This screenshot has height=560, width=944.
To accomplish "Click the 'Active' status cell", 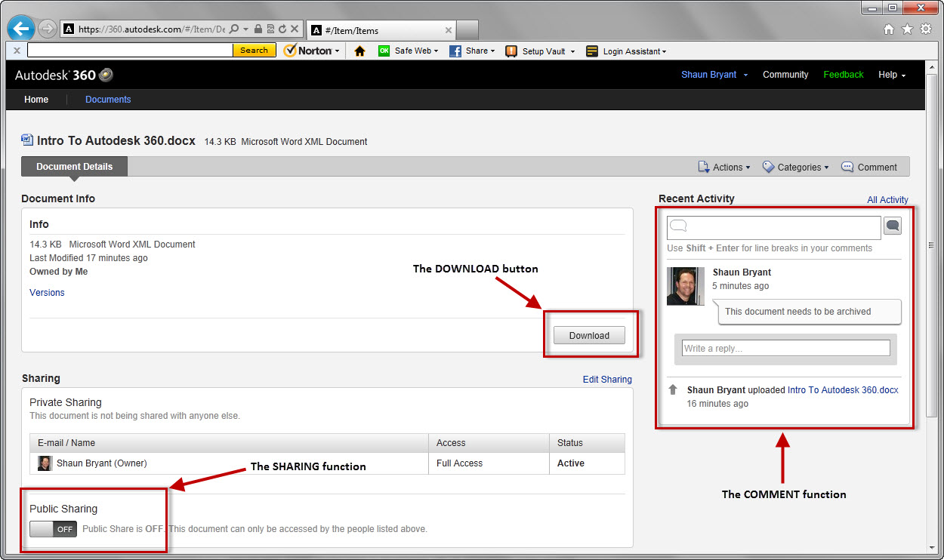I will coord(588,463).
